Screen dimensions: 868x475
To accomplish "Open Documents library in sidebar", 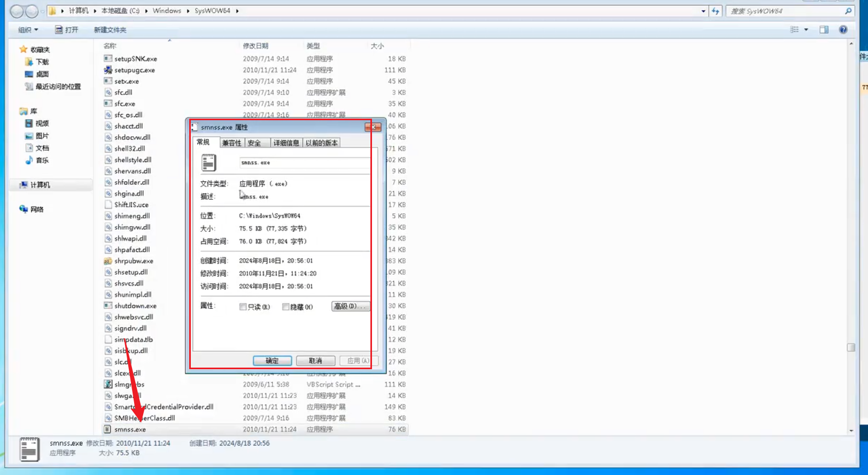I will [x=37, y=148].
